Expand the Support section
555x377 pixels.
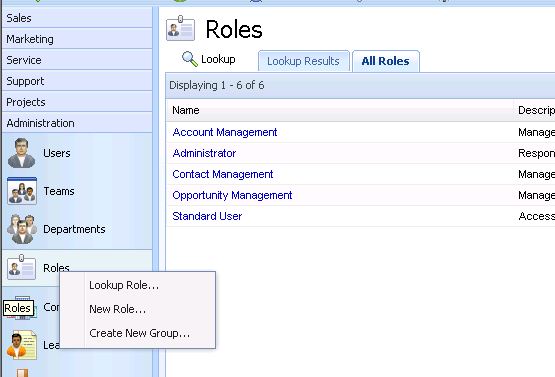coord(77,81)
